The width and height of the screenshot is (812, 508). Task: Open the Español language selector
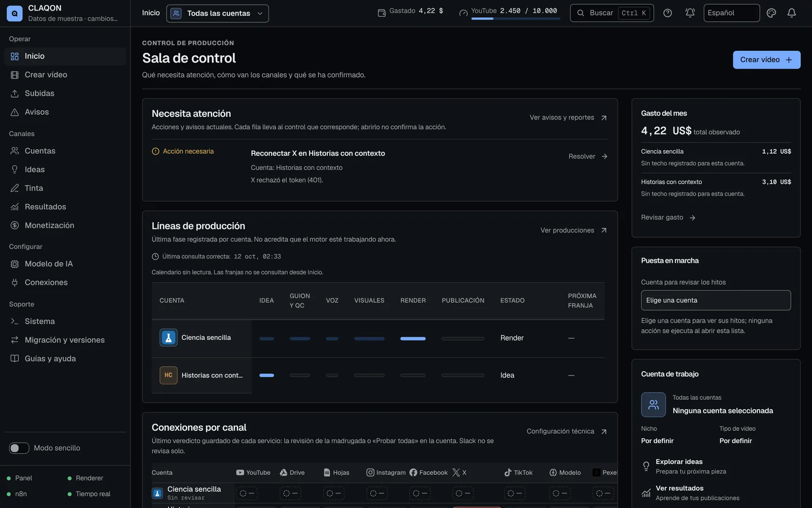coord(731,13)
